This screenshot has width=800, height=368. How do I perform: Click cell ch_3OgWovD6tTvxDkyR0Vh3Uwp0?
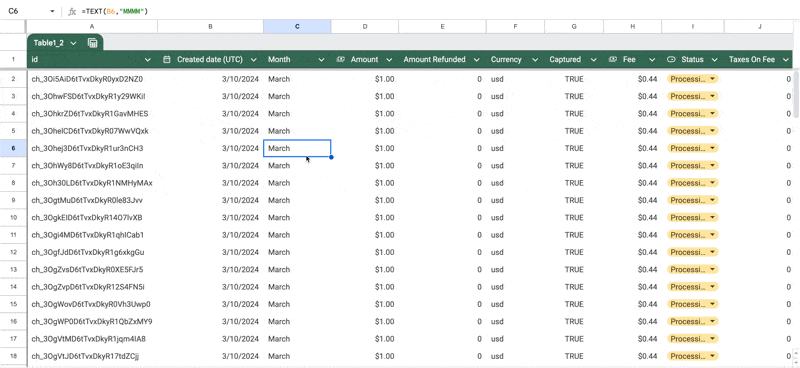pos(92,304)
